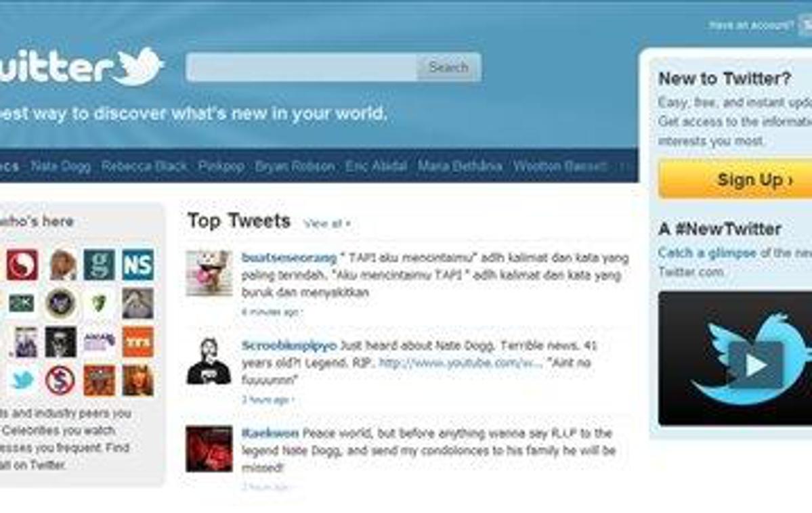
Task: Open the Nate Dogg trending topic
Action: tap(60, 166)
